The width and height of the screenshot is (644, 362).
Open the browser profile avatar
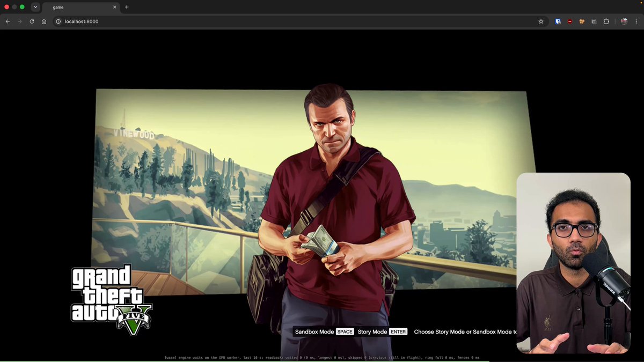click(x=624, y=21)
